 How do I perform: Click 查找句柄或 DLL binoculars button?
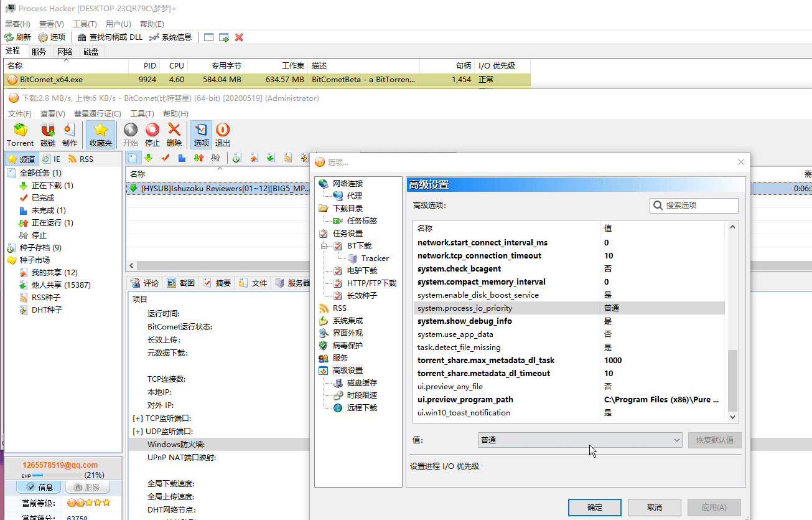(x=110, y=37)
